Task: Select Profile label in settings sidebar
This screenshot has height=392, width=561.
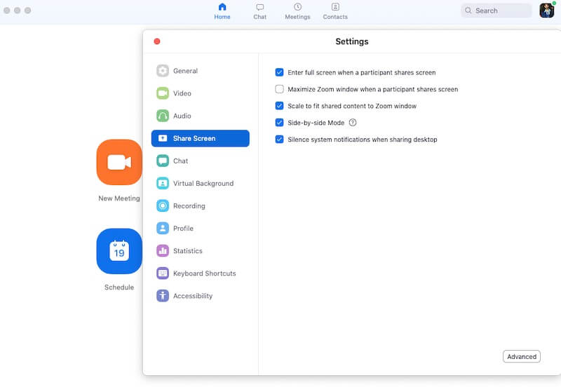Action: click(183, 229)
